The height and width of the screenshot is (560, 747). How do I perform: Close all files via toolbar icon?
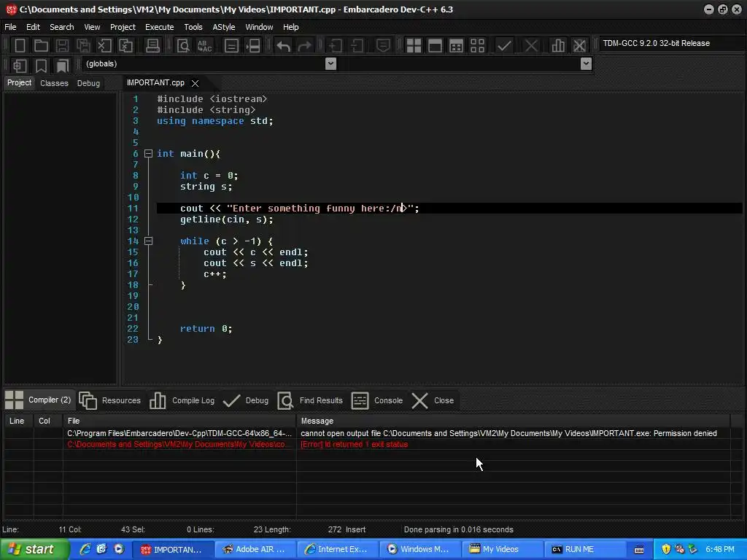point(125,46)
